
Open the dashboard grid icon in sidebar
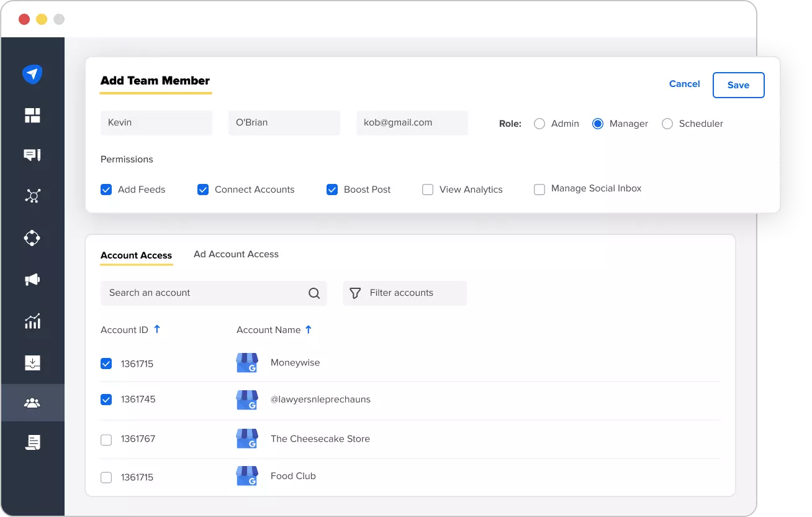(32, 115)
